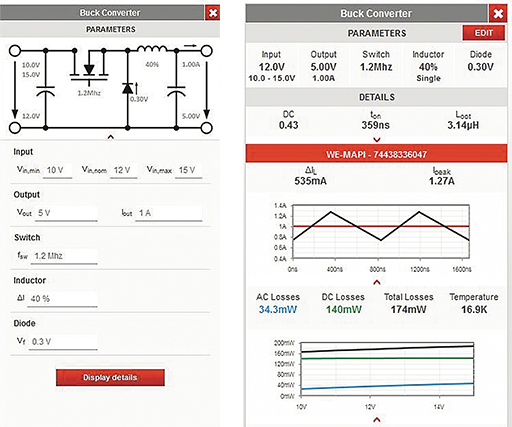
Task: Click the ΔIL 535mA ripple value
Action: (x=310, y=181)
